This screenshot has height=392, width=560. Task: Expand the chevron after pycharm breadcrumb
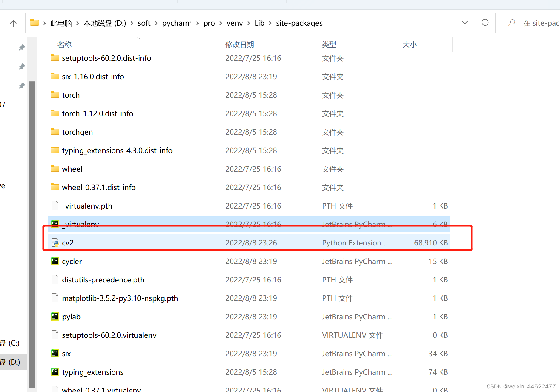click(x=197, y=23)
